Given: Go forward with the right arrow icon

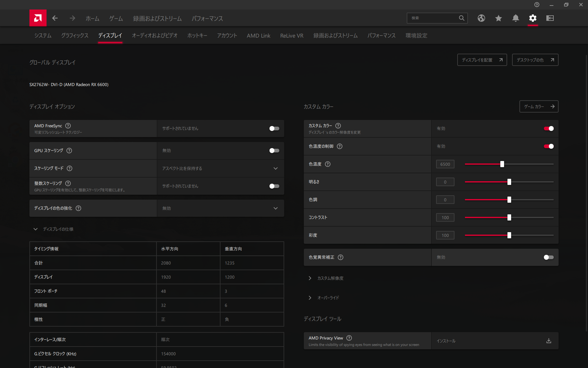Looking at the screenshot, I should [72, 18].
